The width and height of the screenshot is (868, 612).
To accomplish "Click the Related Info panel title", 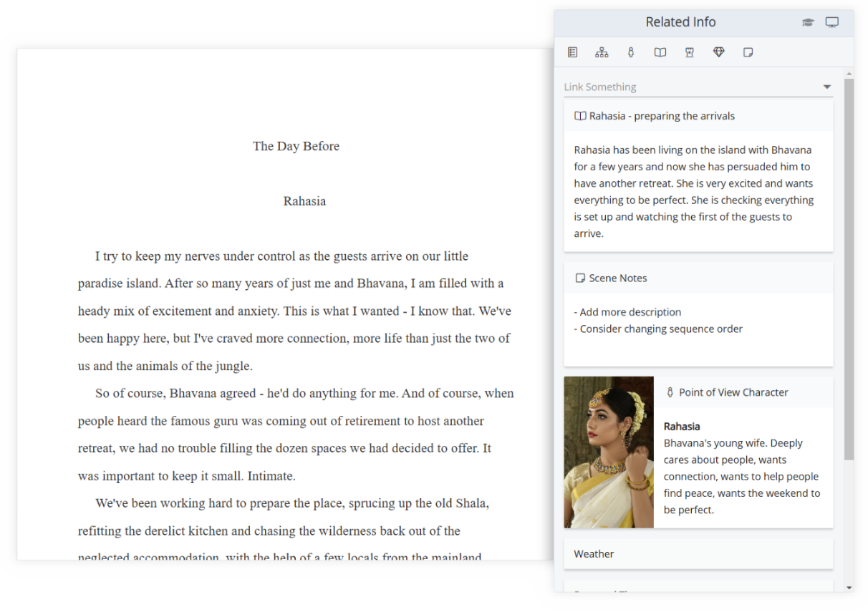I will [680, 22].
